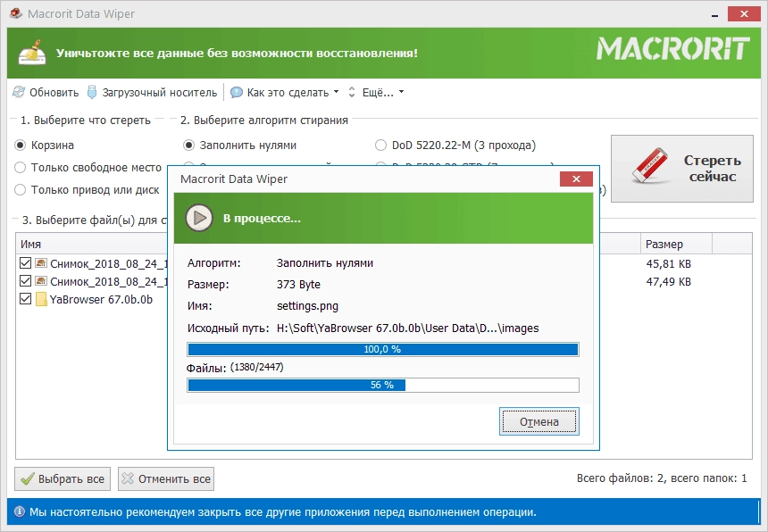Click the refresh icon next to Обновить
The width and height of the screenshot is (768, 532).
[19, 92]
